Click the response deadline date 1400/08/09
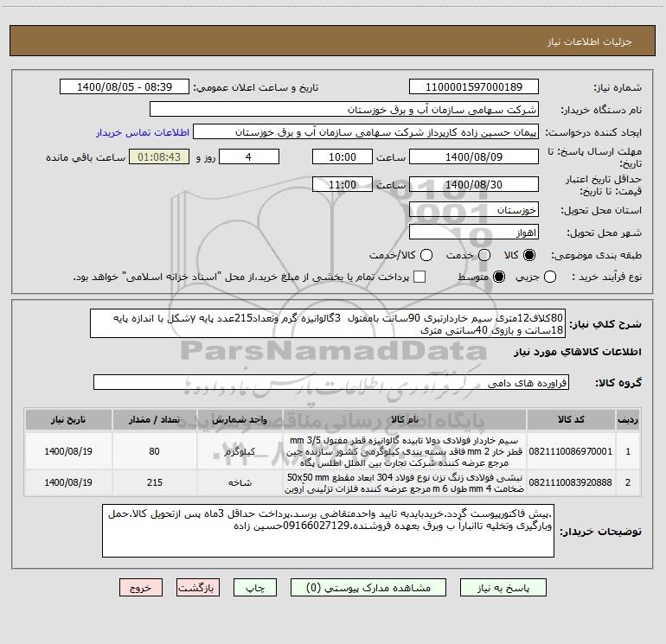 click(x=474, y=156)
